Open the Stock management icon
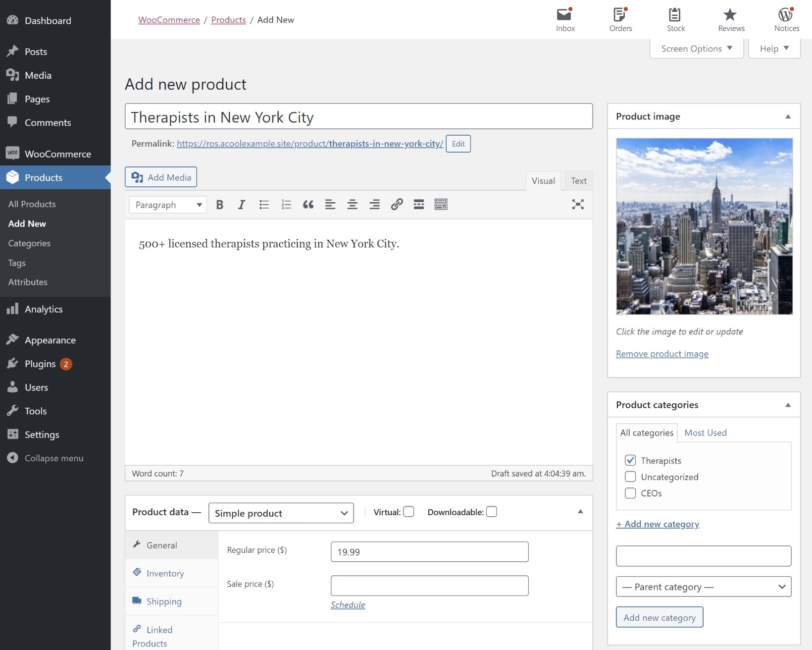Viewport: 812px width, 650px height. tap(675, 20)
